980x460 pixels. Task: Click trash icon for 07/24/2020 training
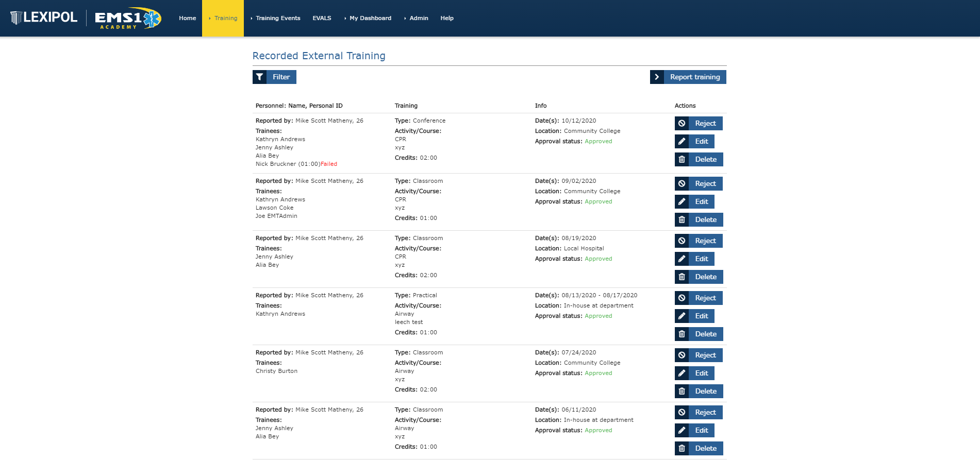click(682, 391)
